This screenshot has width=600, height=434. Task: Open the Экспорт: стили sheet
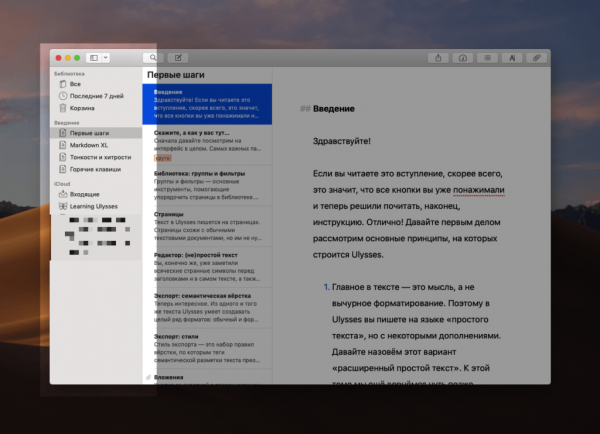207,349
